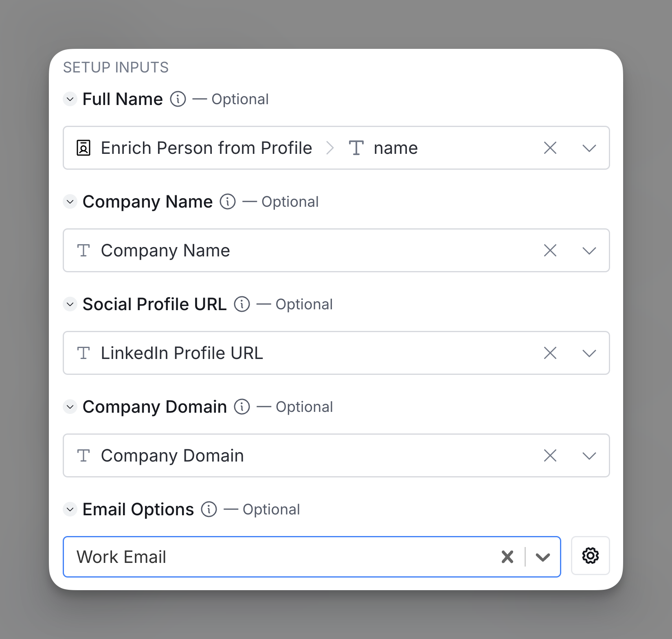
Task: Collapse the Company Name section chevron
Action: pos(70,201)
